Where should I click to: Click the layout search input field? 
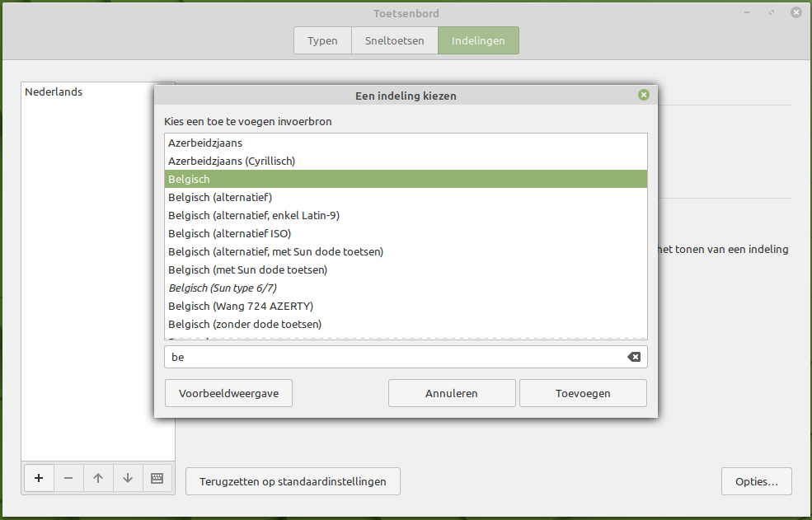click(x=396, y=357)
